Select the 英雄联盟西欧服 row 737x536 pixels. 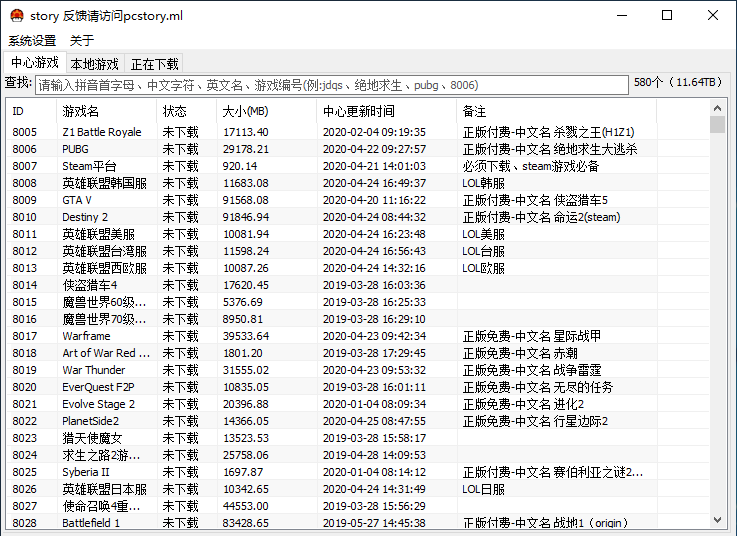357,268
